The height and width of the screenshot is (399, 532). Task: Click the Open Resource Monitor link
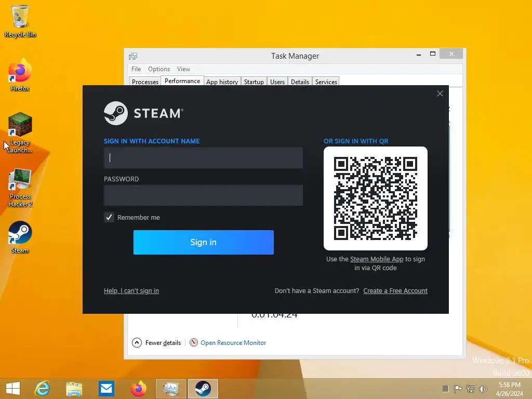[233, 343]
